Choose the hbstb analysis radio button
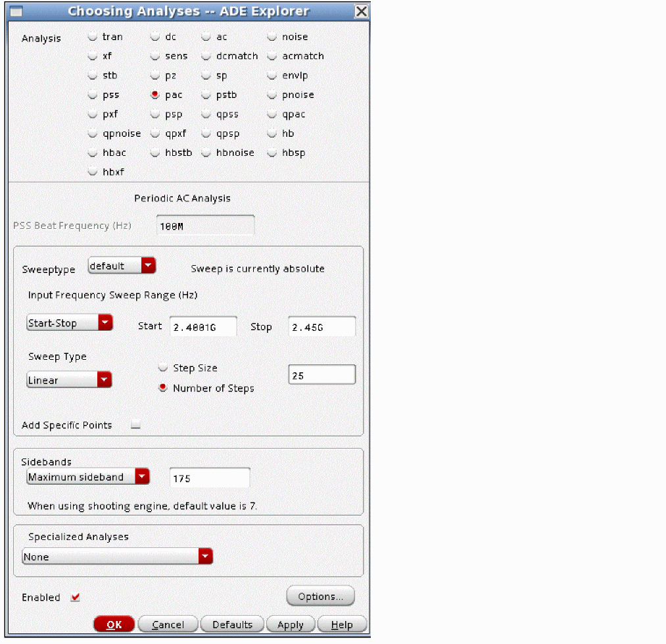 point(155,152)
